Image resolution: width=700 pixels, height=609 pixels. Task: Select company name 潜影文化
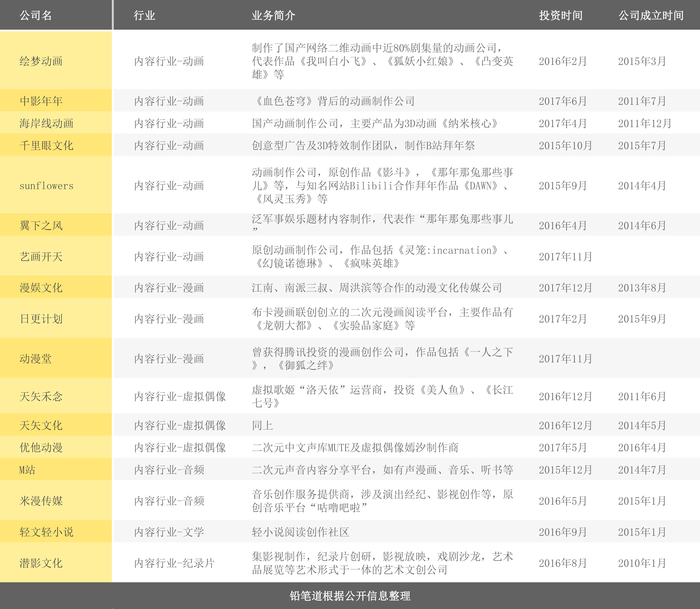pyautogui.click(x=41, y=563)
